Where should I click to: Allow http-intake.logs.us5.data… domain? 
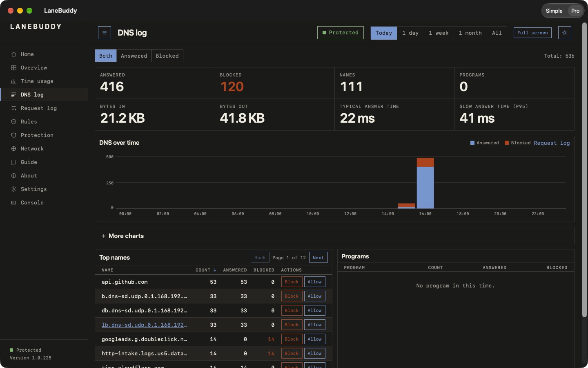pyautogui.click(x=315, y=353)
